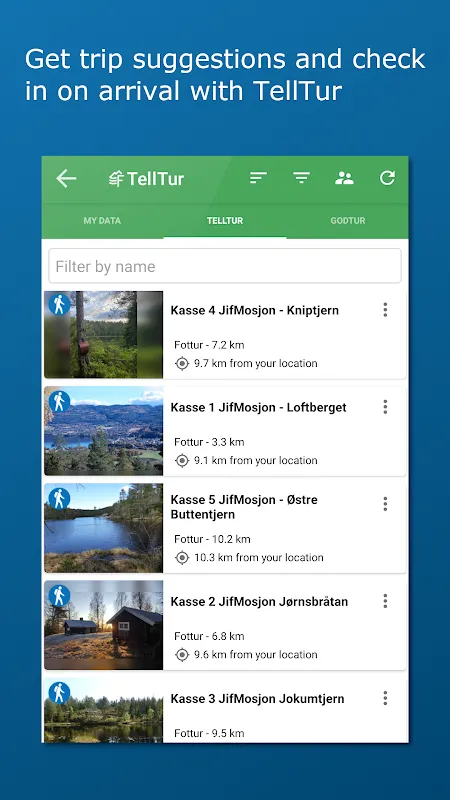Open the filter funnel icon

pyautogui.click(x=302, y=178)
